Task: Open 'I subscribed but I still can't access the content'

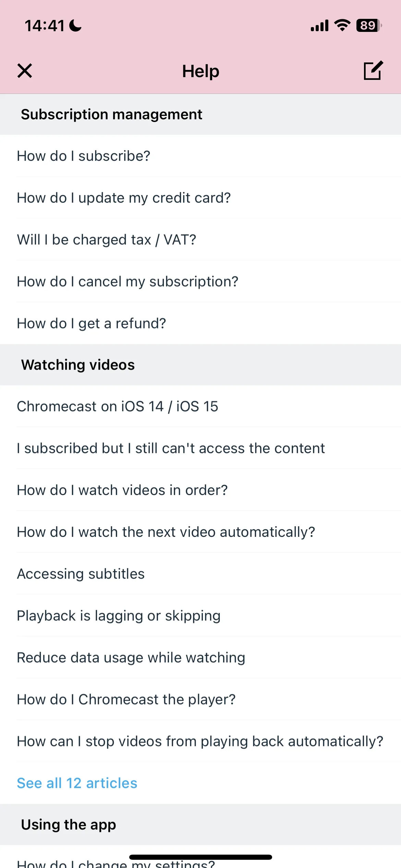Action: [200, 448]
